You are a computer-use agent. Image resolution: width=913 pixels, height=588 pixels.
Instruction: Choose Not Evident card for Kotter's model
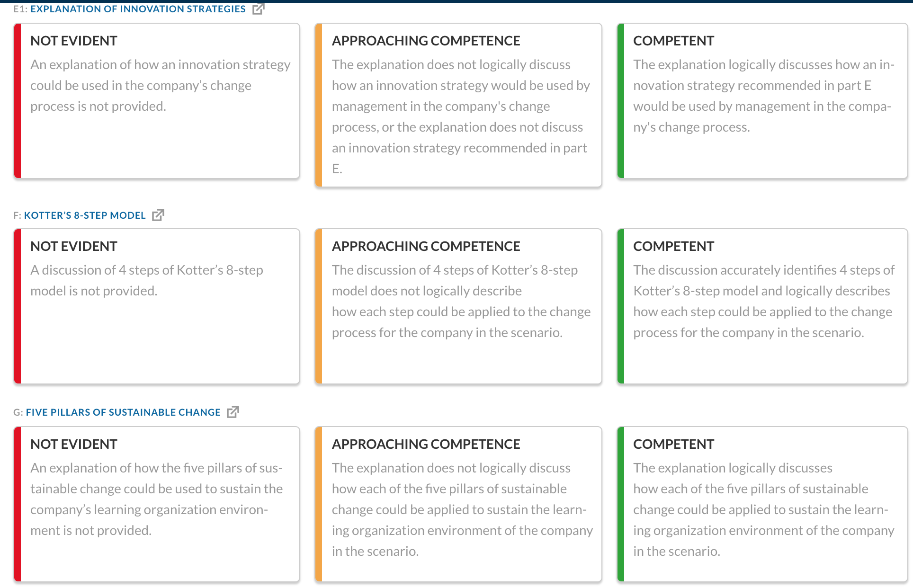157,306
